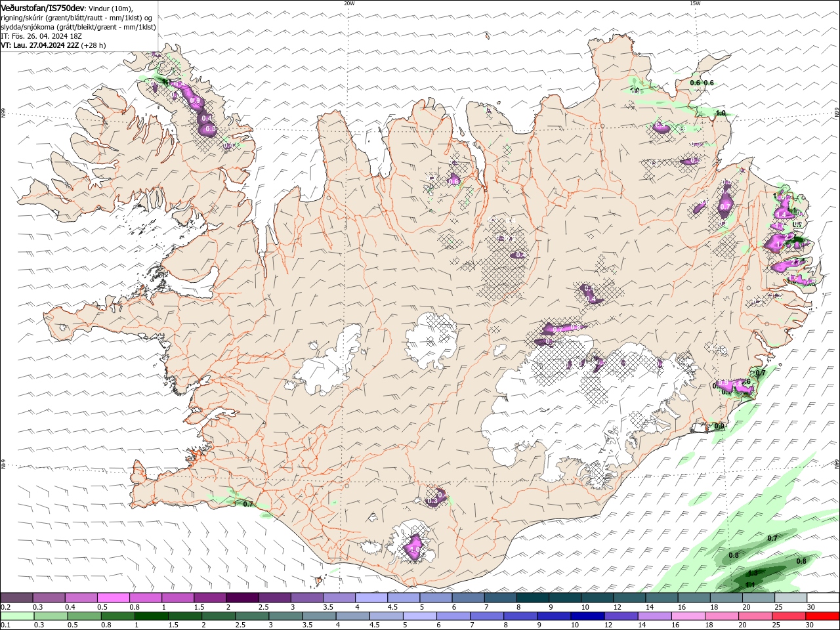Click the '1.3' value in offshore rain band
The width and height of the screenshot is (840, 630).
pyautogui.click(x=753, y=573)
